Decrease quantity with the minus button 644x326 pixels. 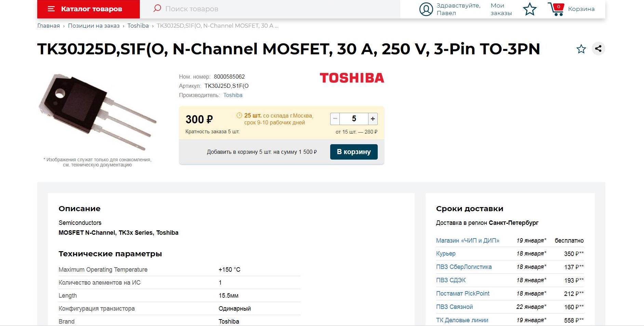[x=335, y=119]
